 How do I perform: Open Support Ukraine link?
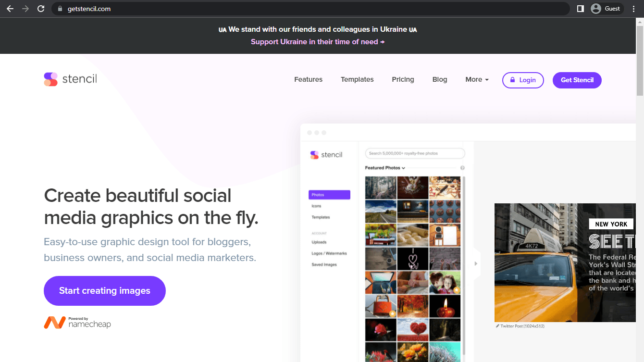point(318,42)
